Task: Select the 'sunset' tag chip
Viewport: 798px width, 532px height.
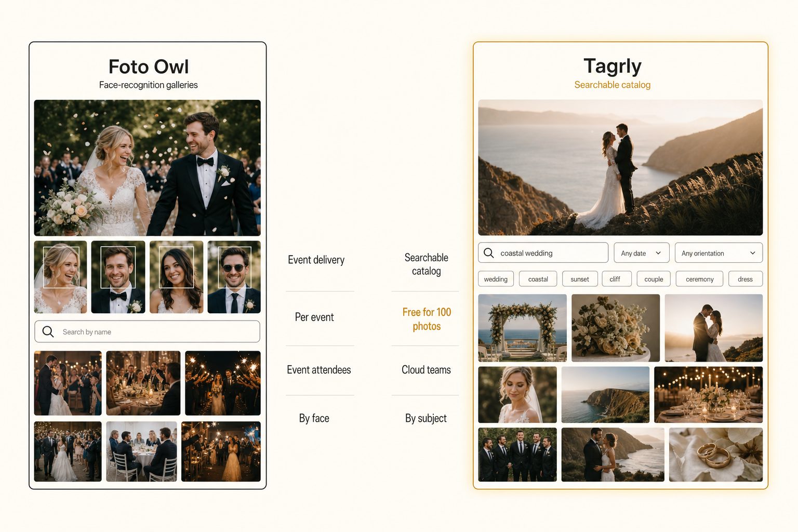Action: (580, 279)
